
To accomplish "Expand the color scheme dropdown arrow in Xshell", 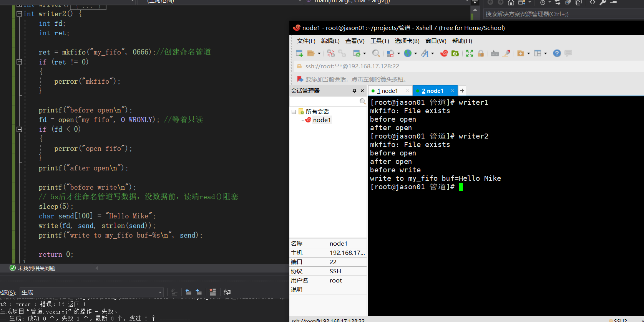I will (x=398, y=53).
